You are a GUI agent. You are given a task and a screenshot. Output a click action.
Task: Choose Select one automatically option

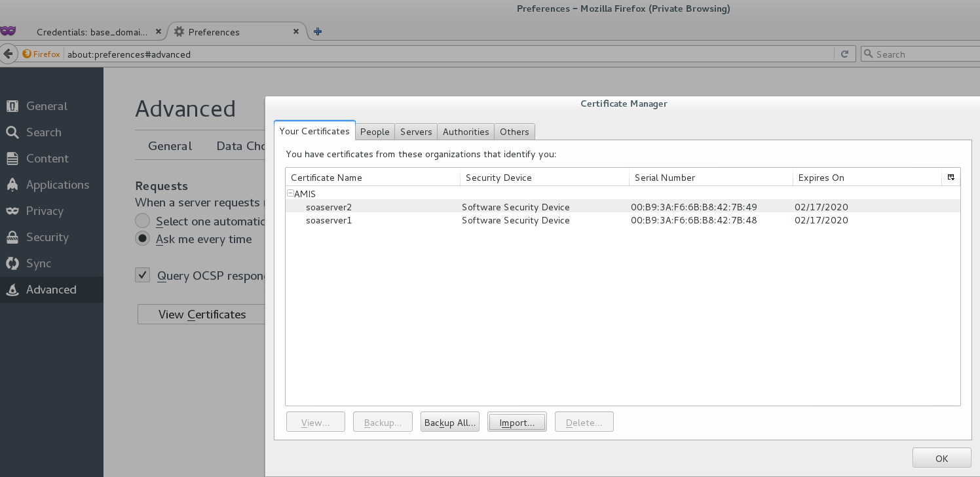(142, 220)
